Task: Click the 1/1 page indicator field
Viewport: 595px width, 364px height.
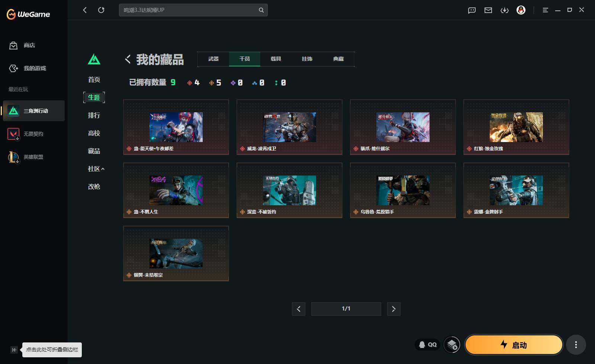Action: 346,309
